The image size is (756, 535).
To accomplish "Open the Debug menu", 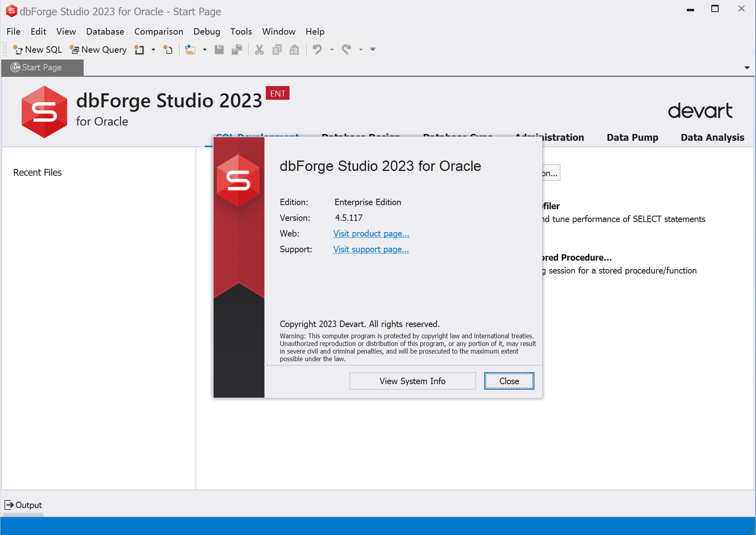I will pyautogui.click(x=207, y=31).
